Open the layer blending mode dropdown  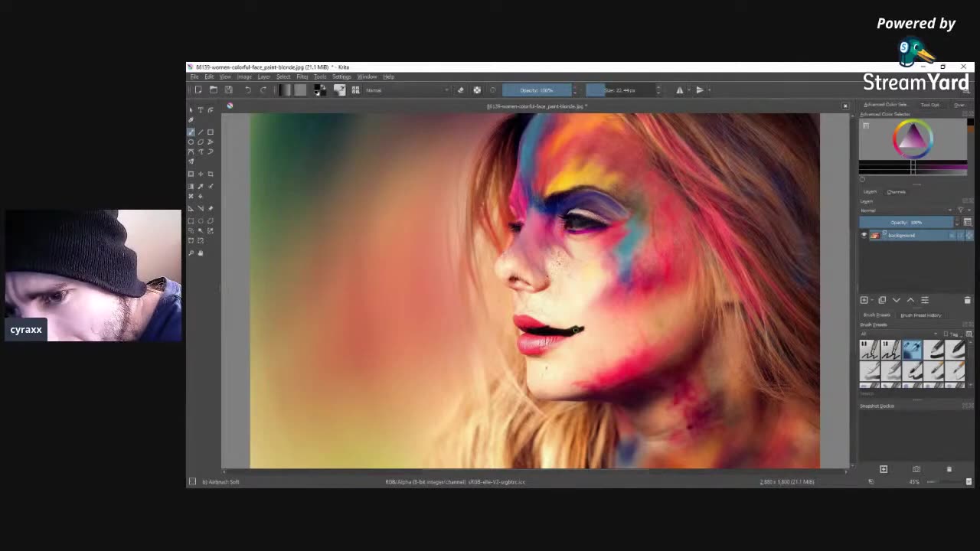906,210
